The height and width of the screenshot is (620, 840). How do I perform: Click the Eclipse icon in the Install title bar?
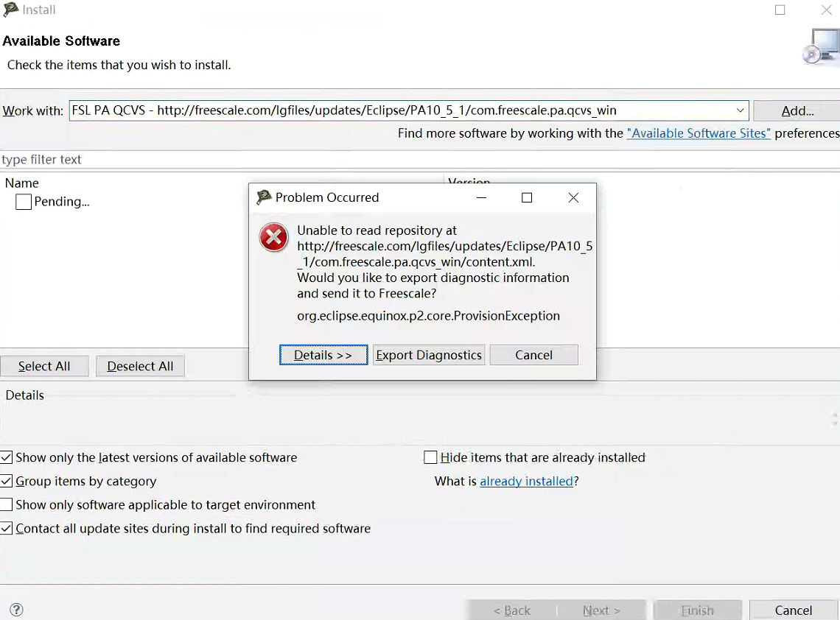10,10
